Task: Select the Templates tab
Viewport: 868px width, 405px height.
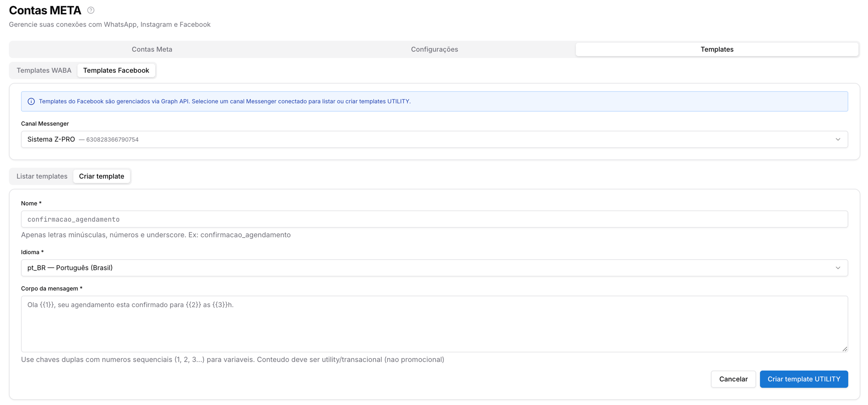Action: pyautogui.click(x=717, y=49)
